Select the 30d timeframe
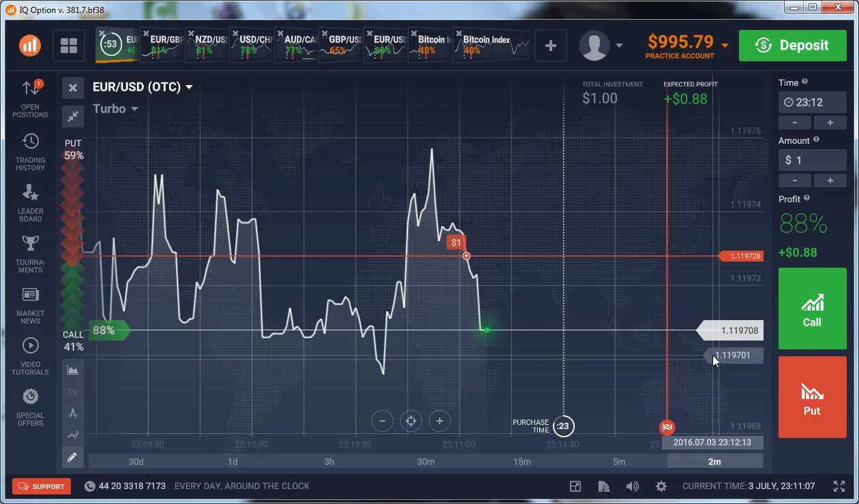Image resolution: width=859 pixels, height=504 pixels. click(x=136, y=462)
